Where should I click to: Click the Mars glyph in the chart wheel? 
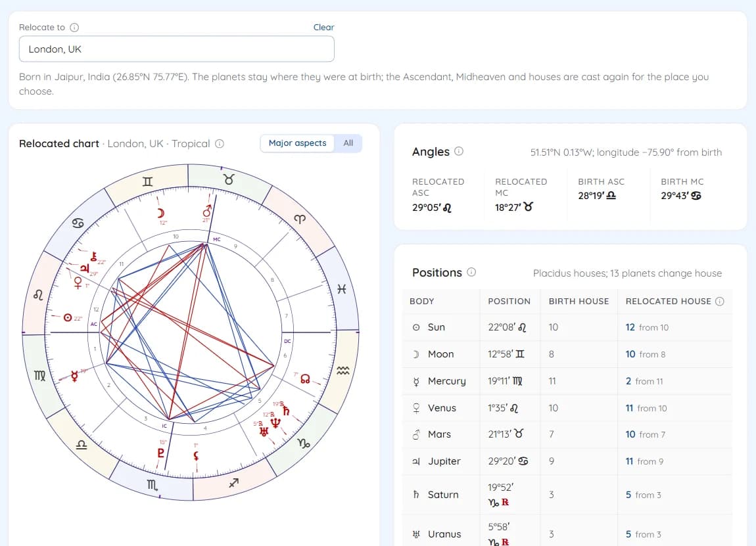coord(207,211)
